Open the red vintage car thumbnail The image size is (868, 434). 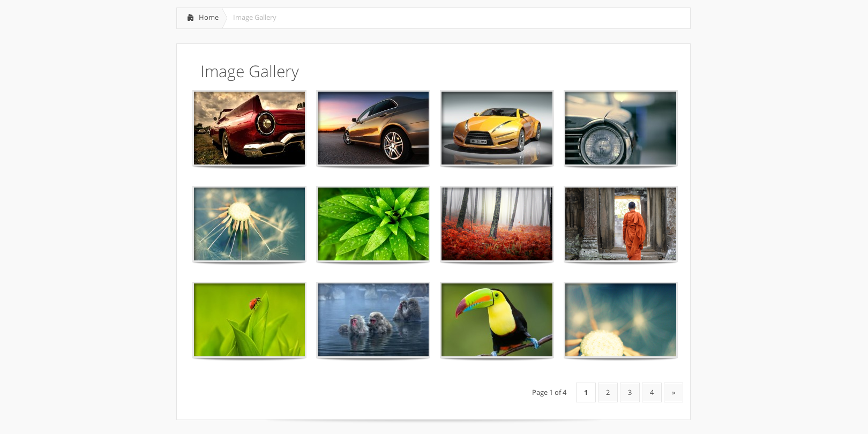pyautogui.click(x=250, y=128)
